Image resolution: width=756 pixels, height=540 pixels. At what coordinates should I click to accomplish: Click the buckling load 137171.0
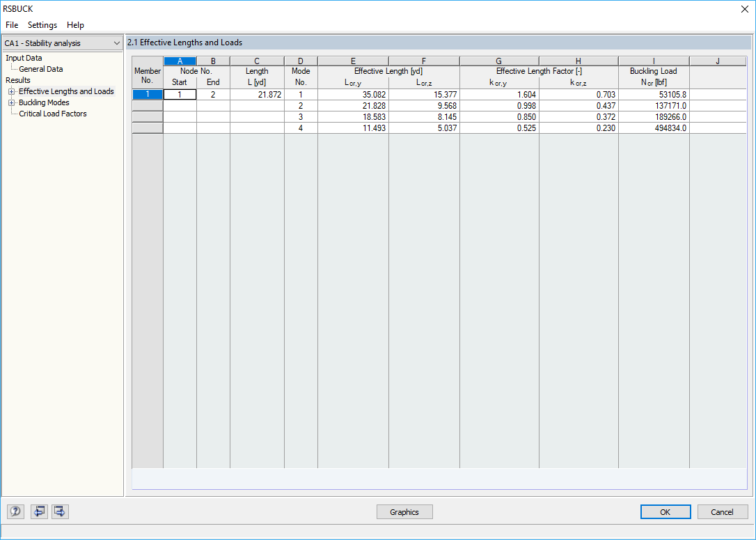coord(654,106)
